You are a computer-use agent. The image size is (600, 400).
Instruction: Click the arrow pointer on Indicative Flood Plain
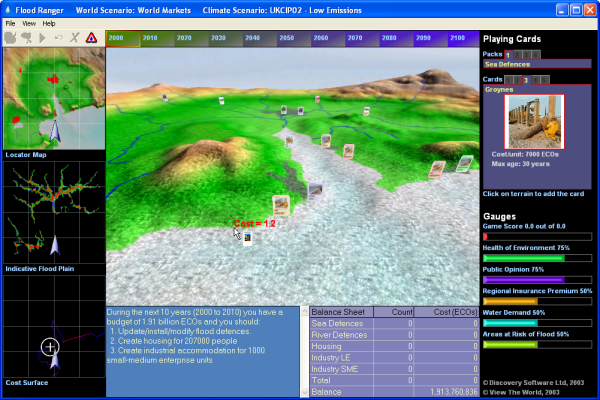pos(55,245)
